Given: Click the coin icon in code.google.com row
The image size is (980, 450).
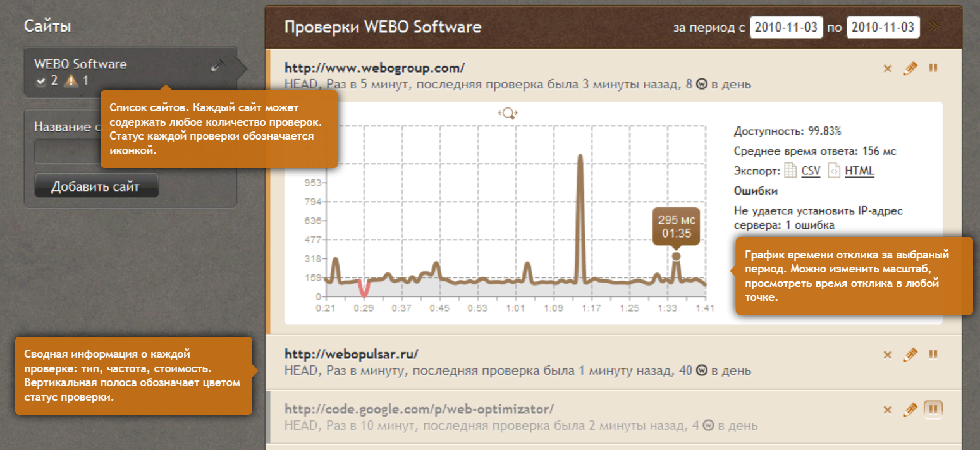Looking at the screenshot, I should 709,425.
